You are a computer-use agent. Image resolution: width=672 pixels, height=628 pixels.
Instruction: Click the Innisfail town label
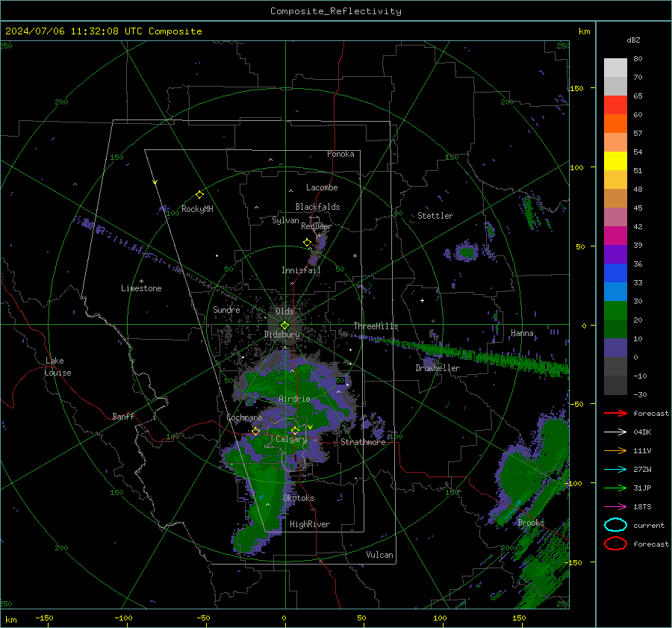(x=301, y=270)
